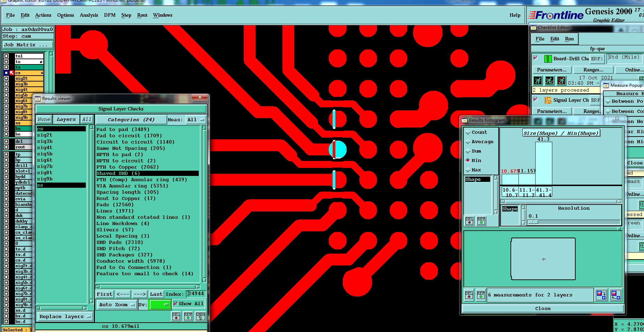
Task: Open the Actions menu
Action: click(x=43, y=15)
